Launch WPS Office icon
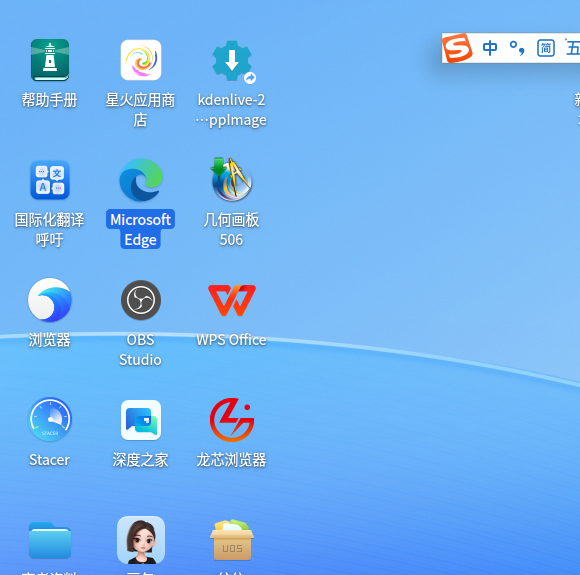 232,300
